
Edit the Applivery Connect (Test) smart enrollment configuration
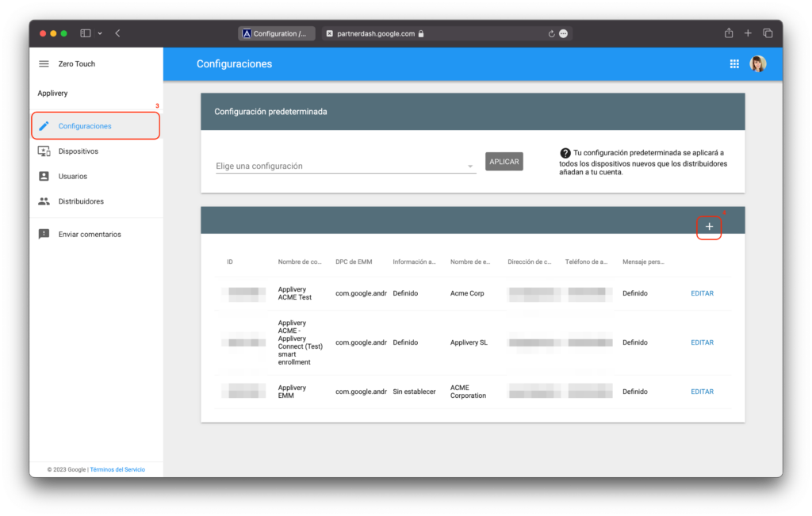pyautogui.click(x=703, y=342)
